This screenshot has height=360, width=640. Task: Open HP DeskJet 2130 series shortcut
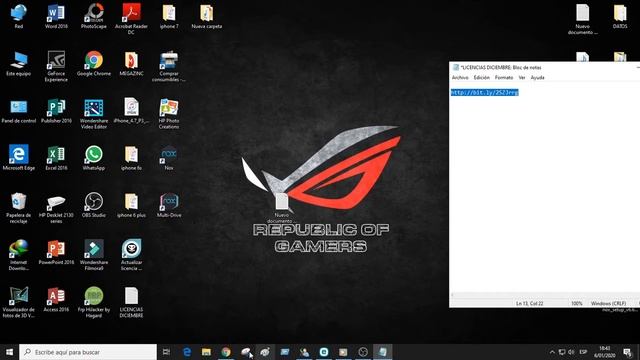coord(56,208)
